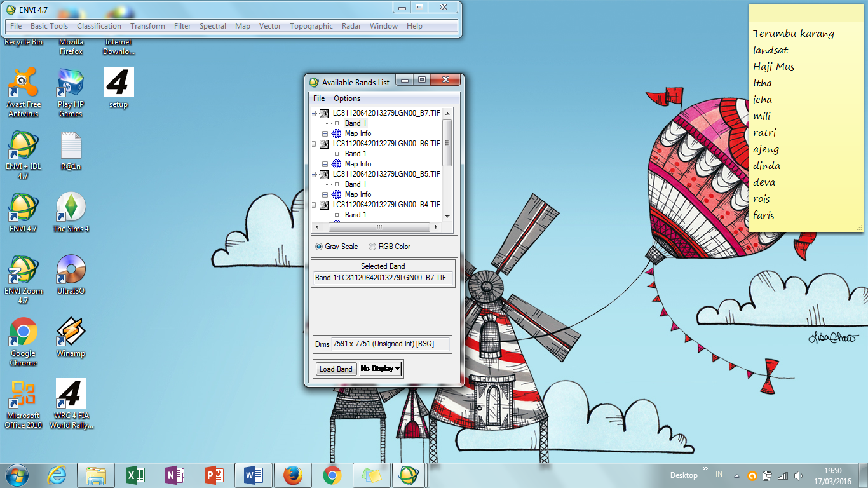This screenshot has height=488, width=868.
Task: Click the Selected Band text field
Action: pos(383,278)
